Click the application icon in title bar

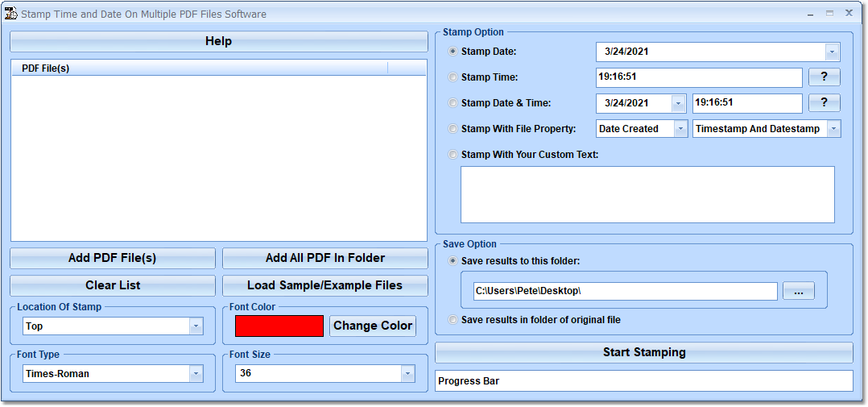10,14
